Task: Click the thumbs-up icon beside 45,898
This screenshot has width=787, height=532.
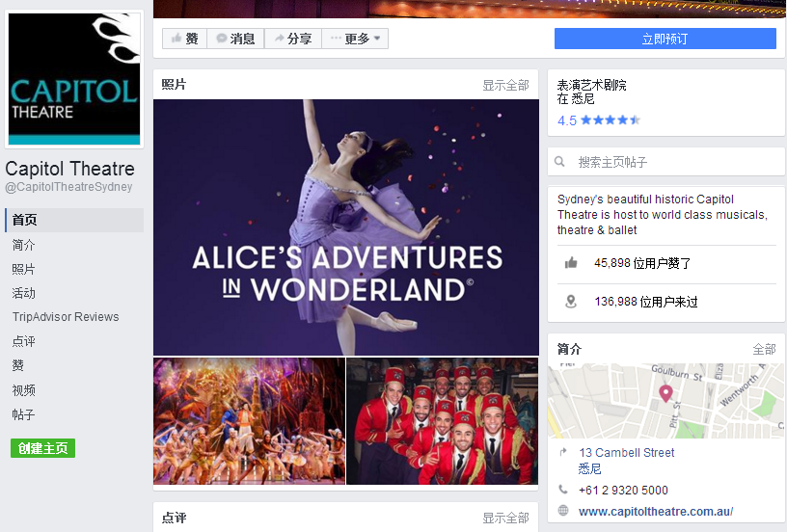Action: pos(571,263)
